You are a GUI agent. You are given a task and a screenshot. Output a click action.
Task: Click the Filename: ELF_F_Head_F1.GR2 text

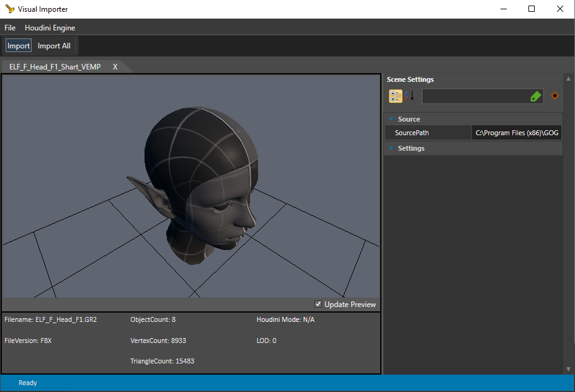pyautogui.click(x=51, y=320)
